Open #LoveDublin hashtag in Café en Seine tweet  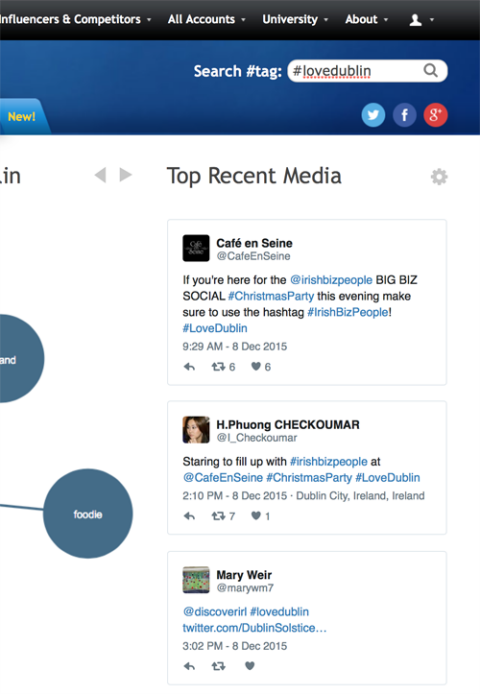tap(215, 328)
